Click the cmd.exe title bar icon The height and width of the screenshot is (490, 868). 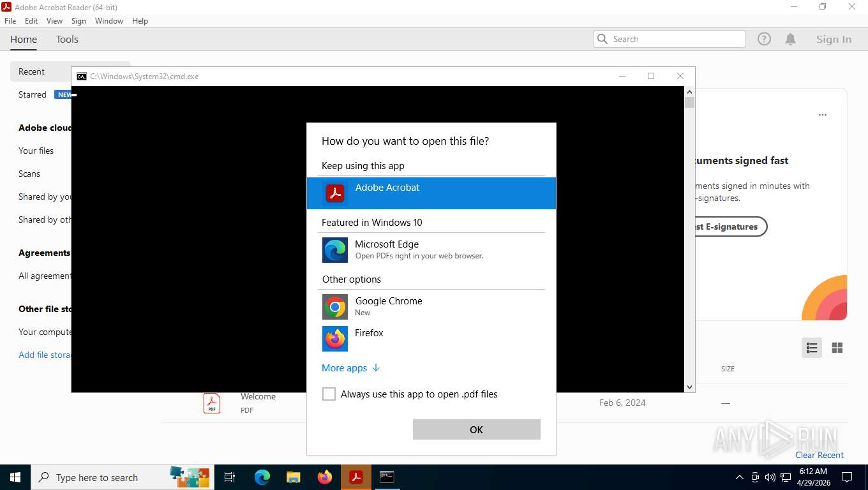(x=82, y=76)
